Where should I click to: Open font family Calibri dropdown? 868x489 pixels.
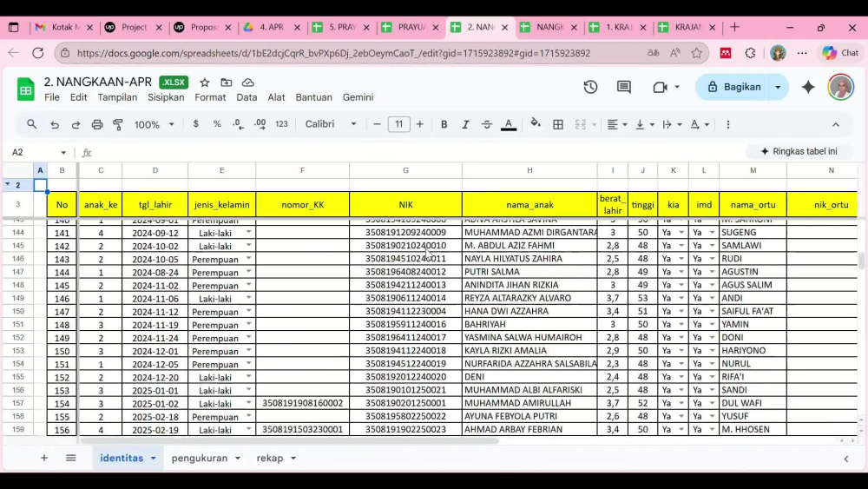point(331,124)
